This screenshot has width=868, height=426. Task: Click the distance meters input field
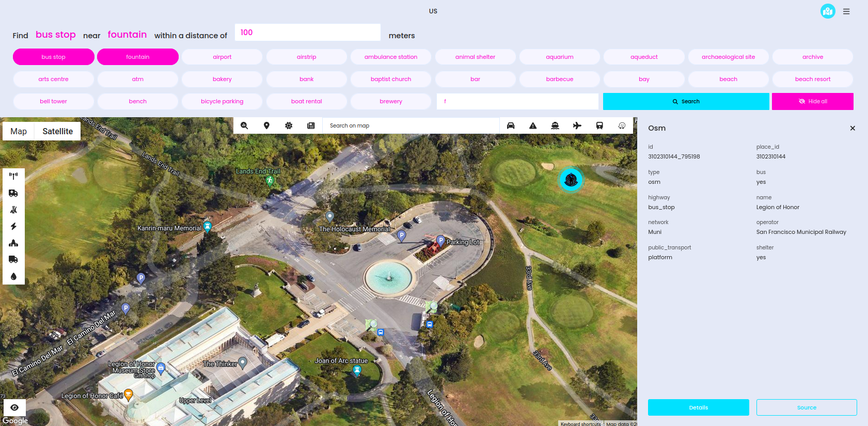click(308, 32)
